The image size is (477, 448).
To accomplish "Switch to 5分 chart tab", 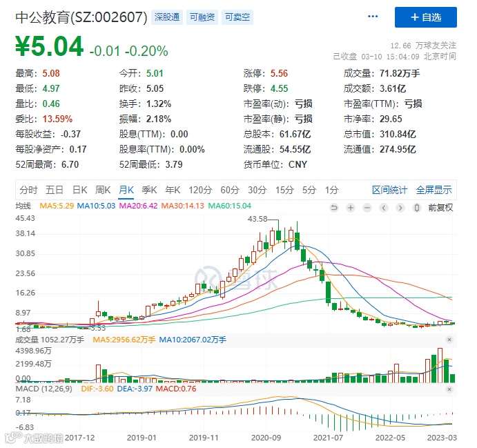I will pos(309,190).
